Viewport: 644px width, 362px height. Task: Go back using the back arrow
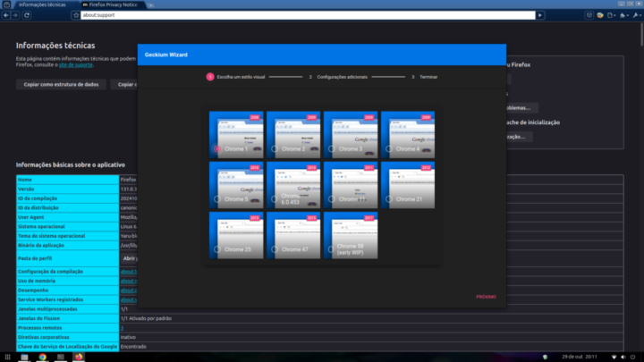[5, 15]
